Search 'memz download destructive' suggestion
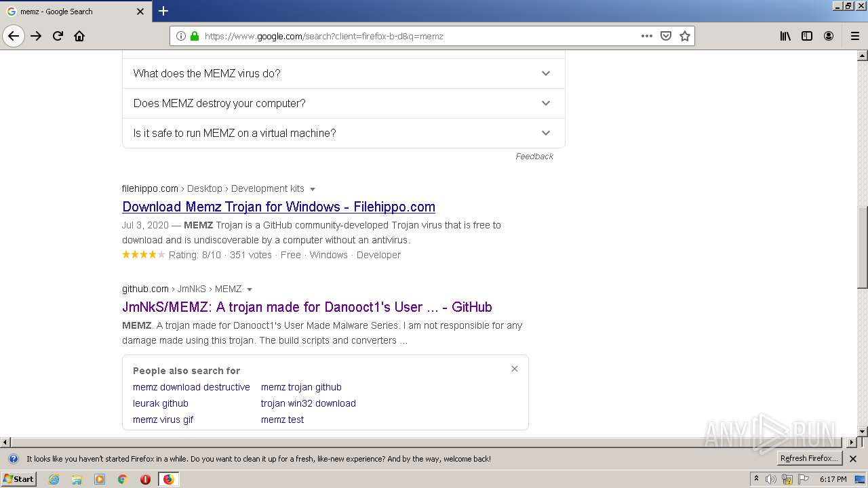This screenshot has width=868, height=488. pyautogui.click(x=191, y=387)
